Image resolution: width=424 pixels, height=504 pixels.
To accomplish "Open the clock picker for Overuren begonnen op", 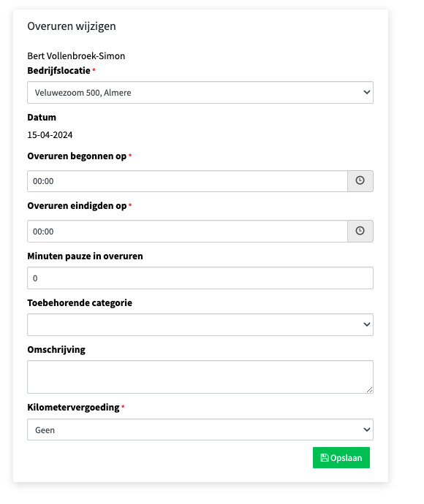I will click(360, 181).
